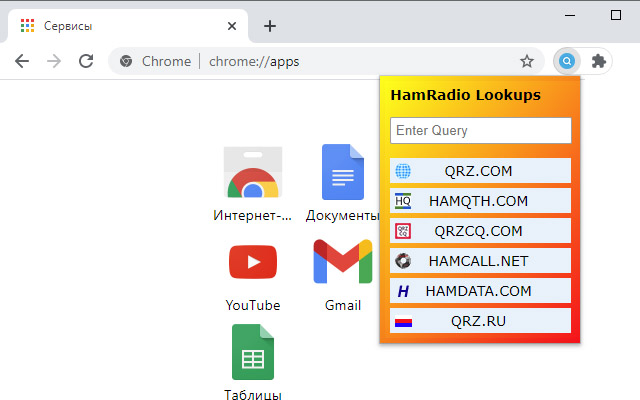Click the Chrome site info icon in address bar

click(x=126, y=61)
